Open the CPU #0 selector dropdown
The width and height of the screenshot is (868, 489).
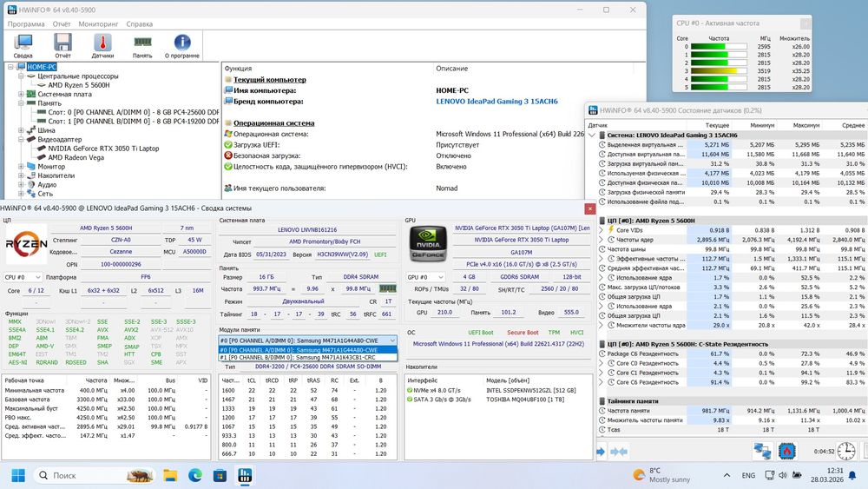[23, 277]
